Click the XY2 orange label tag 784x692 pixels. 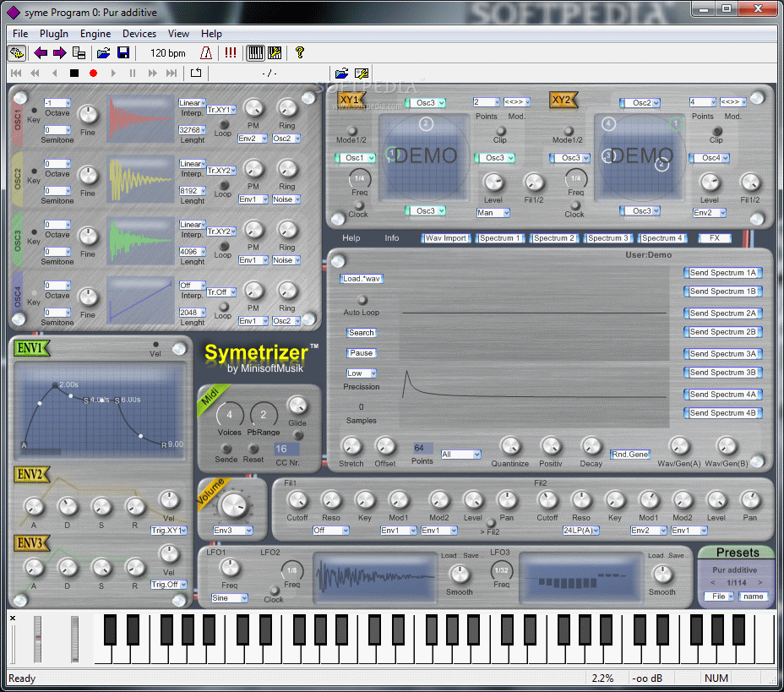click(x=563, y=100)
